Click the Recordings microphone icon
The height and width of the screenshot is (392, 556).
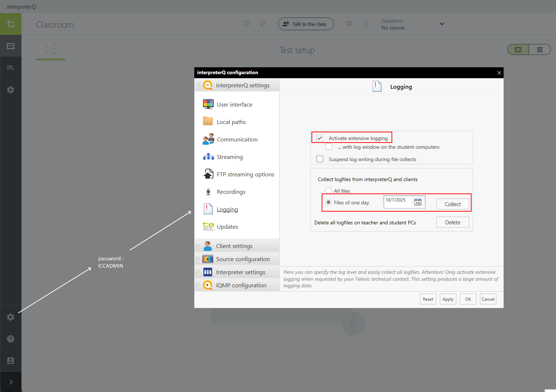pyautogui.click(x=208, y=192)
